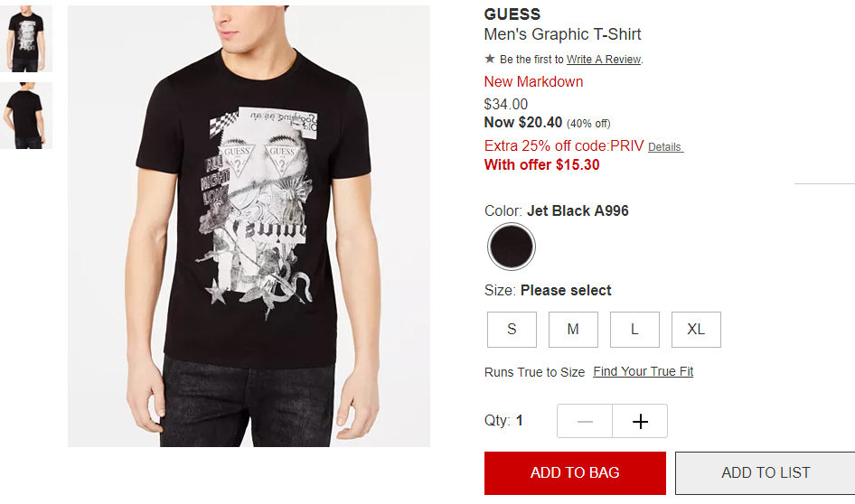Click the GUESS brand name
The image size is (855, 504).
click(x=512, y=14)
